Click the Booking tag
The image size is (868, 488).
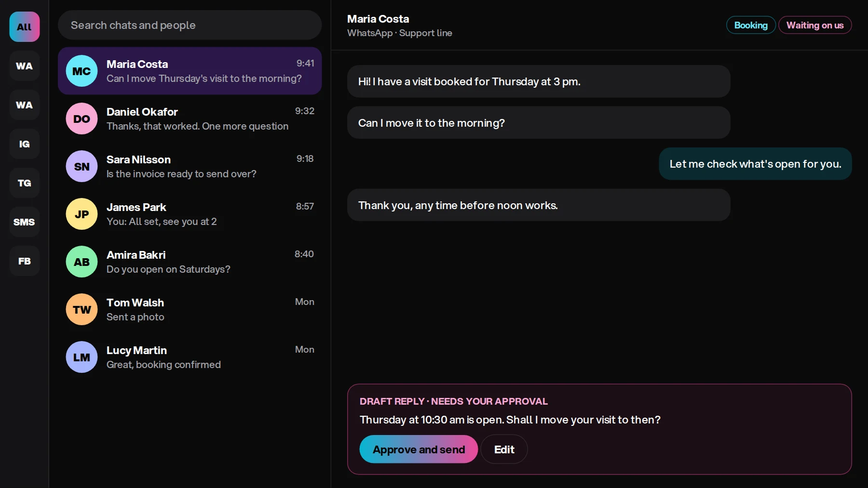[x=751, y=25]
